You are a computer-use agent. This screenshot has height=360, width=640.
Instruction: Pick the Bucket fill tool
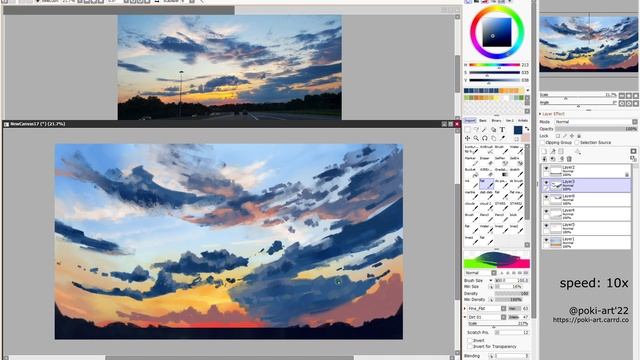coord(472,172)
